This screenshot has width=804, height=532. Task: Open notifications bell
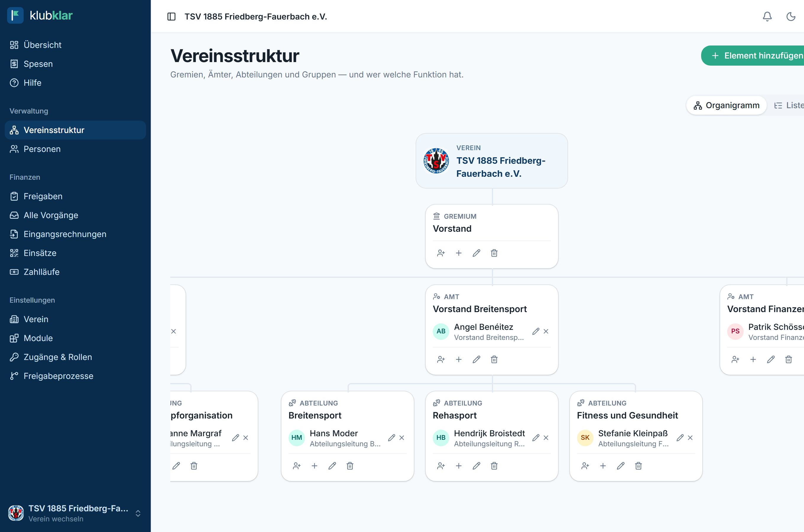coord(767,17)
